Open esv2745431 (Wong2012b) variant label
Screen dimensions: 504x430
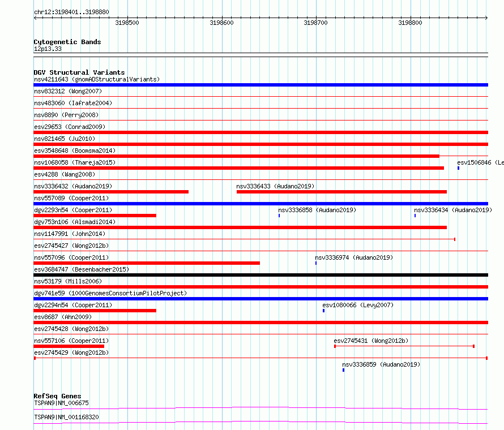pos(371,341)
